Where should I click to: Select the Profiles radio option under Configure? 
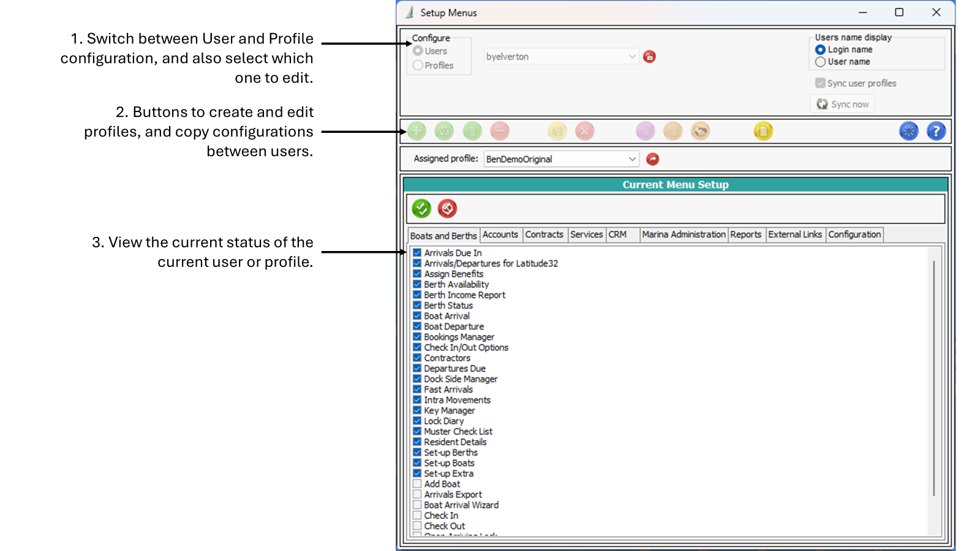[x=418, y=66]
